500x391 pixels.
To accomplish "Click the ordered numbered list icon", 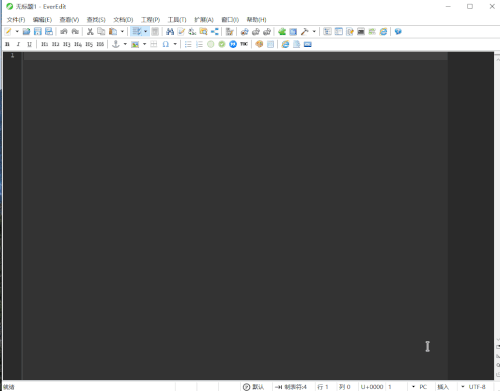I will tap(199, 44).
